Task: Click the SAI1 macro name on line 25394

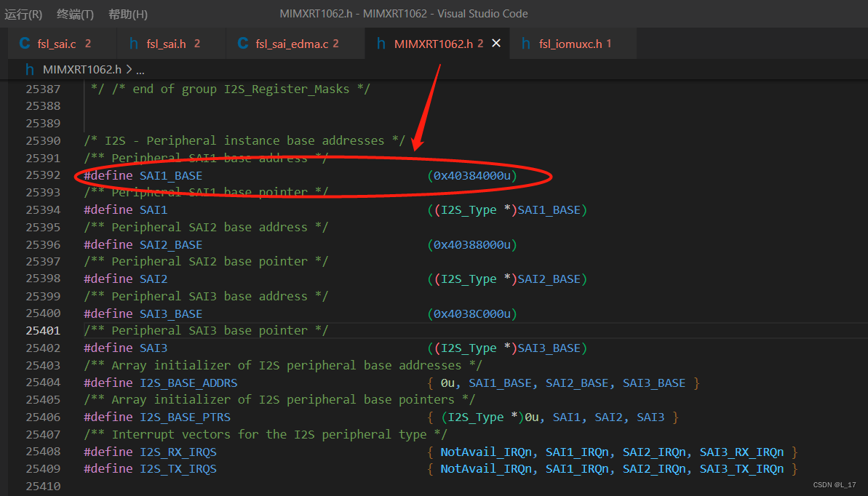Action: click(154, 209)
